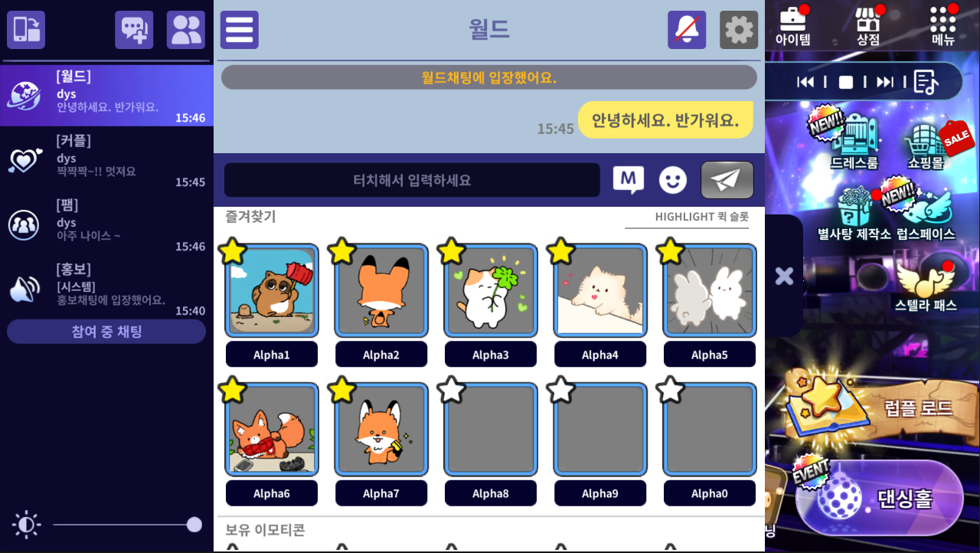Collapse side panel with the X tab
Image resolution: width=980 pixels, height=553 pixels.
784,276
